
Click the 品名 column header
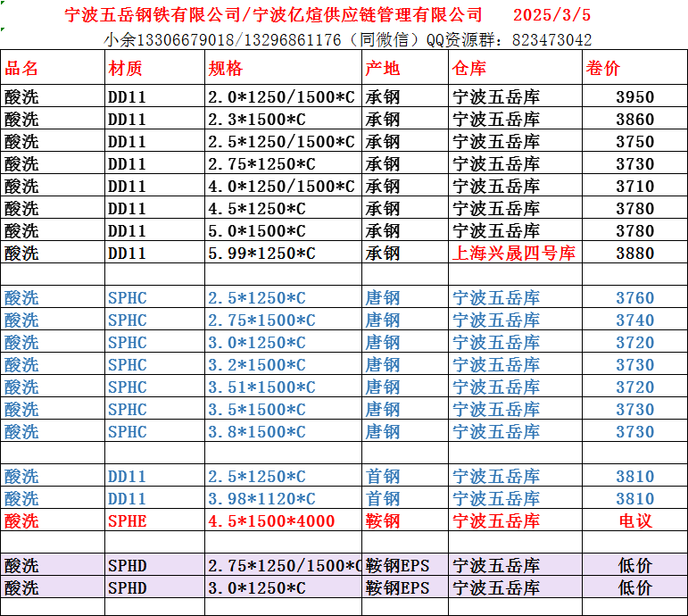coord(53,68)
